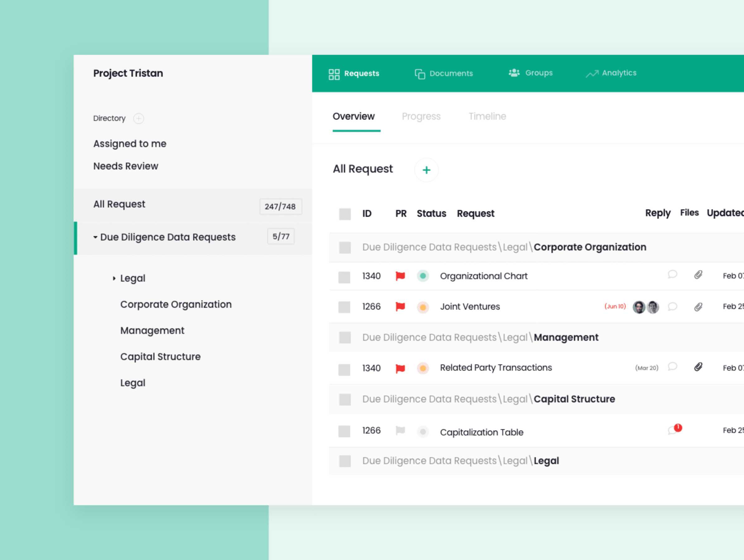The image size is (744, 560).
Task: Switch to the Progress tab
Action: [x=421, y=116]
